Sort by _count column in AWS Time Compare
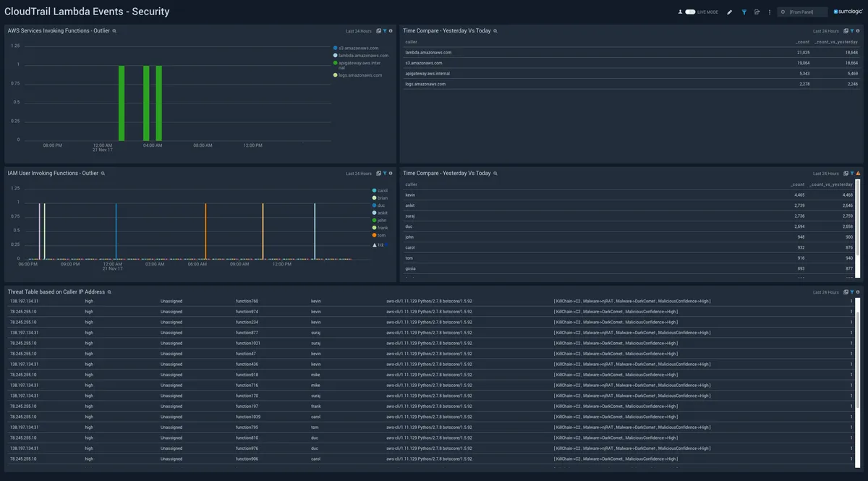The height and width of the screenshot is (481, 868). pos(802,42)
